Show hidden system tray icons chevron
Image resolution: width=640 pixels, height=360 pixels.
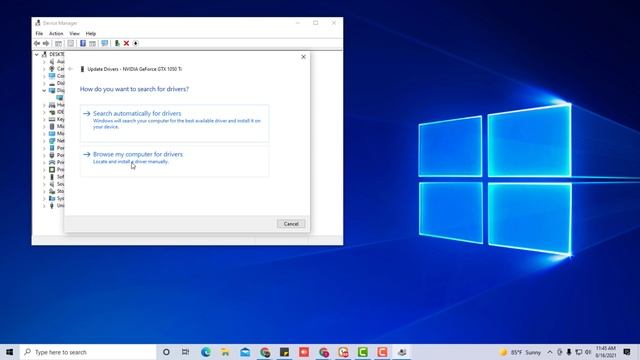[550, 352]
